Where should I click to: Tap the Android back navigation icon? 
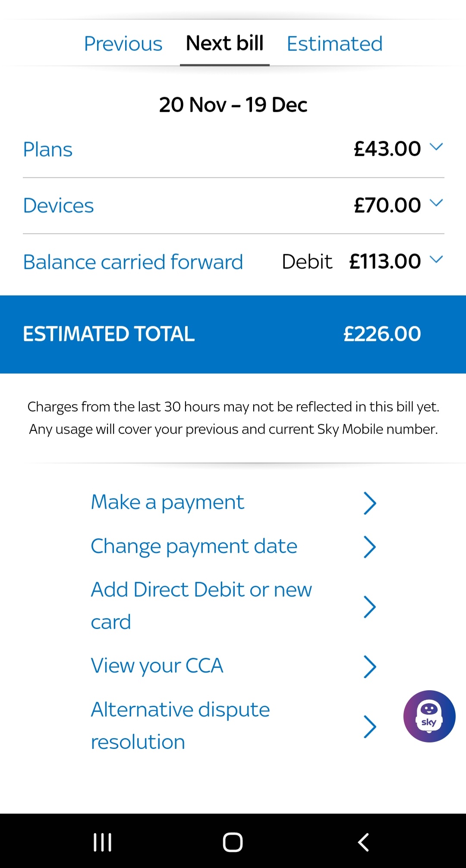pyautogui.click(x=364, y=842)
